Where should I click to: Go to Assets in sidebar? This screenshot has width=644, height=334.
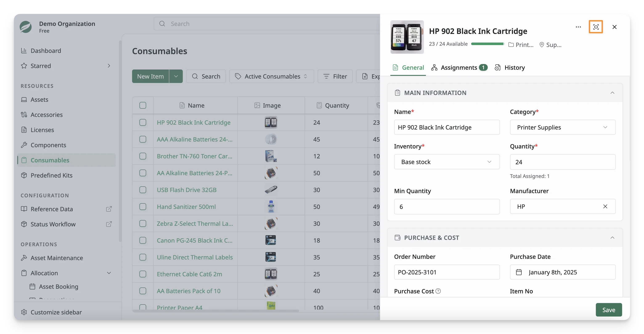pos(66,99)
